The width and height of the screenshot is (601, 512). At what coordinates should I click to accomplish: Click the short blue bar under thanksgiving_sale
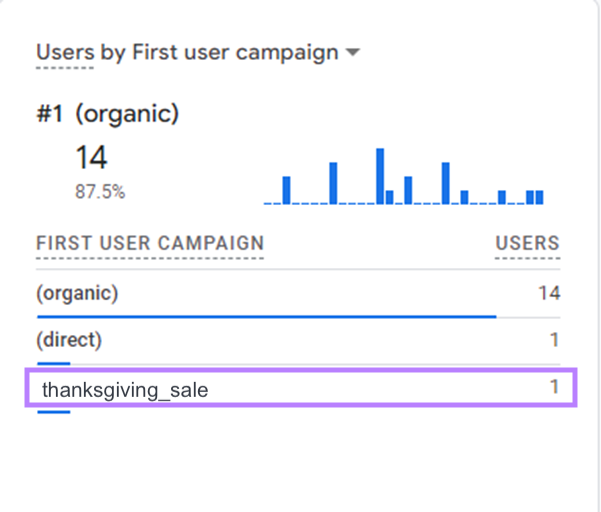[x=53, y=410]
